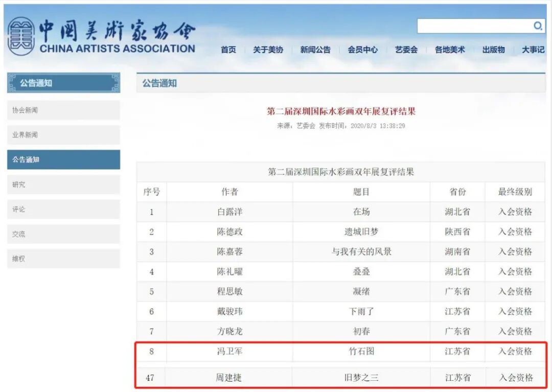The width and height of the screenshot is (552, 392).
Task: Click the 公告通知 content section heading
Action: [159, 83]
